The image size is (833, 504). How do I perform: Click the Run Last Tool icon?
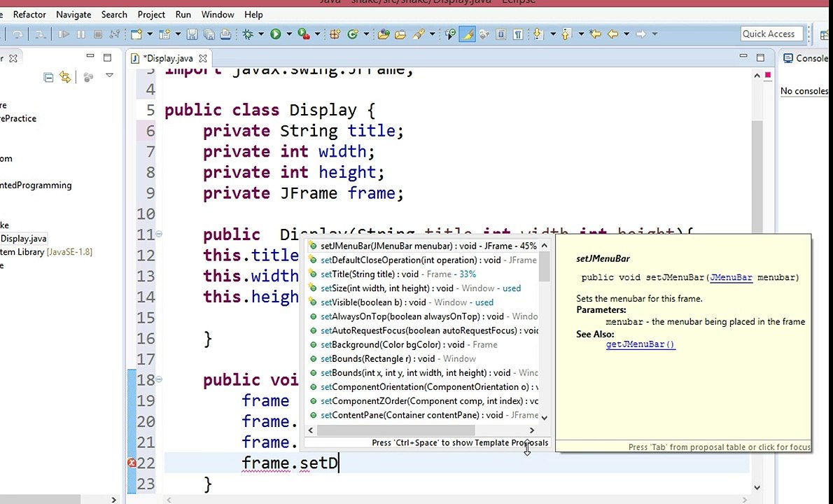[303, 34]
